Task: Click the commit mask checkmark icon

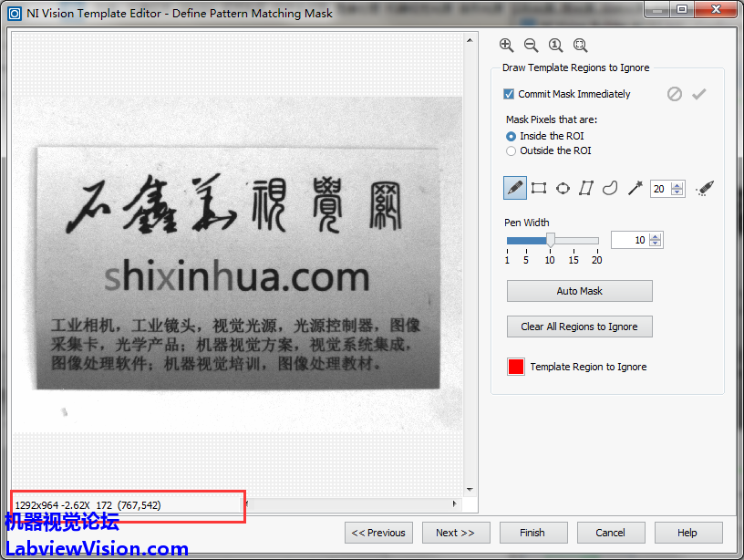Action: click(699, 94)
